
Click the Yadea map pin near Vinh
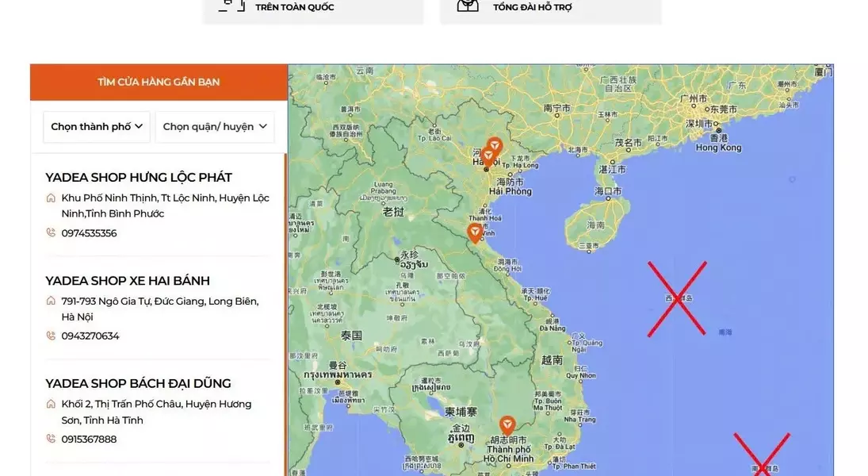pyautogui.click(x=474, y=232)
